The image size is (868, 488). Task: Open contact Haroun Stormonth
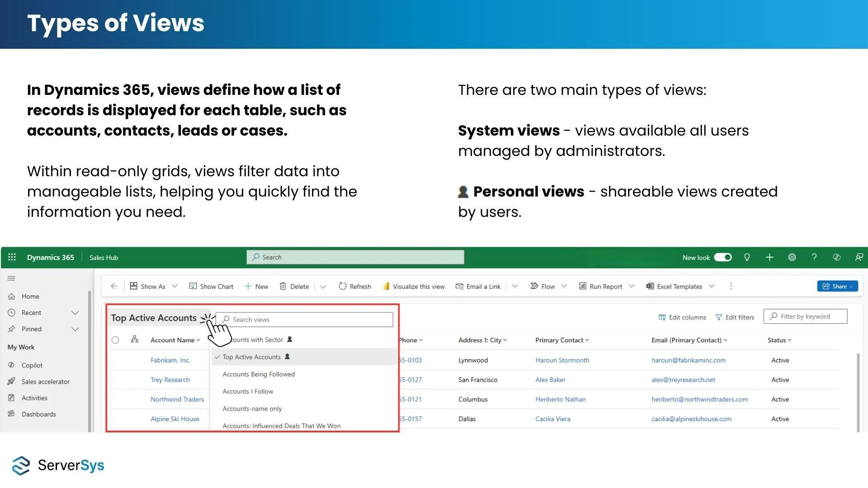(562, 360)
